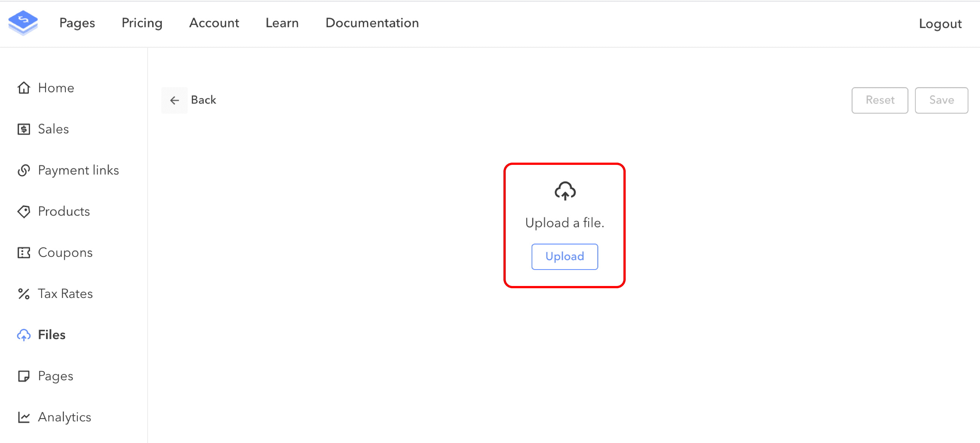Open the Pricing menu item
Image resolution: width=980 pixels, height=443 pixels.
pos(142,23)
